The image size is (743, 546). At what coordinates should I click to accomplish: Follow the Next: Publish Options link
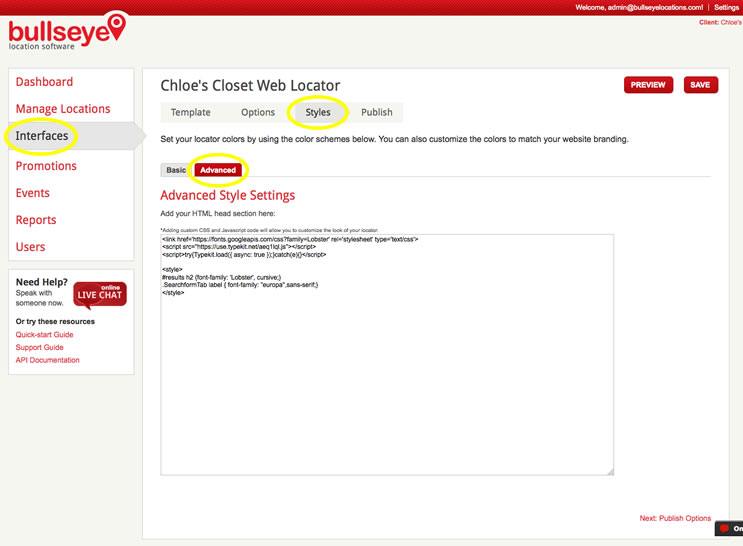click(675, 518)
